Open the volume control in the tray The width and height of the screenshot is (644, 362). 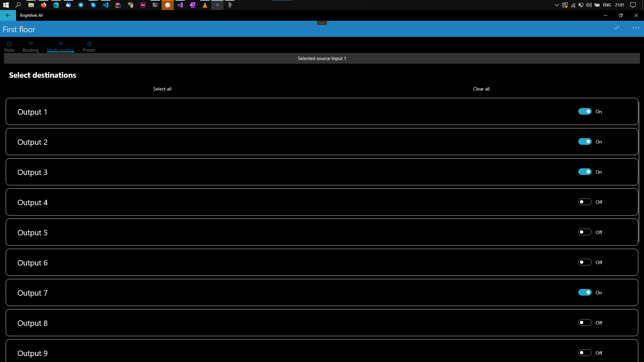click(589, 5)
